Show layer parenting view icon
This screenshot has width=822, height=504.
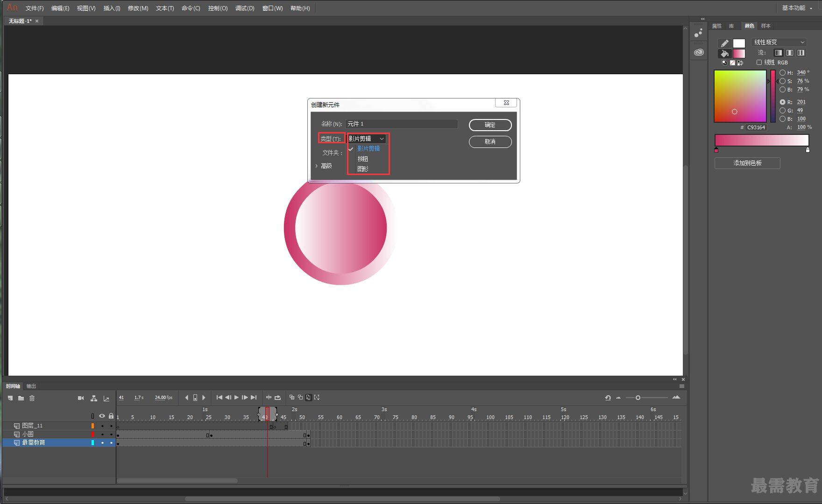pos(94,398)
